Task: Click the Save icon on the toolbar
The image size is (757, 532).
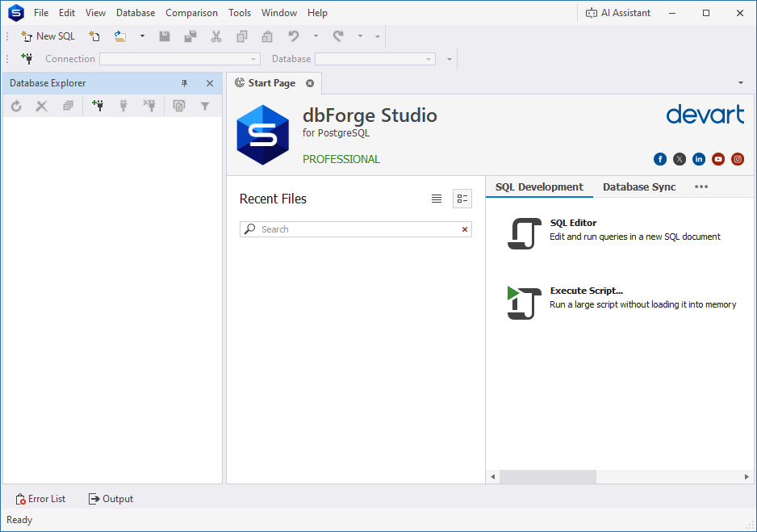Action: tap(165, 36)
